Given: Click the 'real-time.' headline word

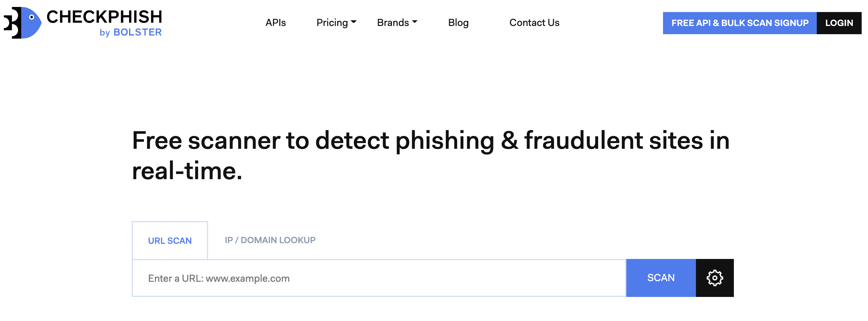Looking at the screenshot, I should (x=187, y=171).
